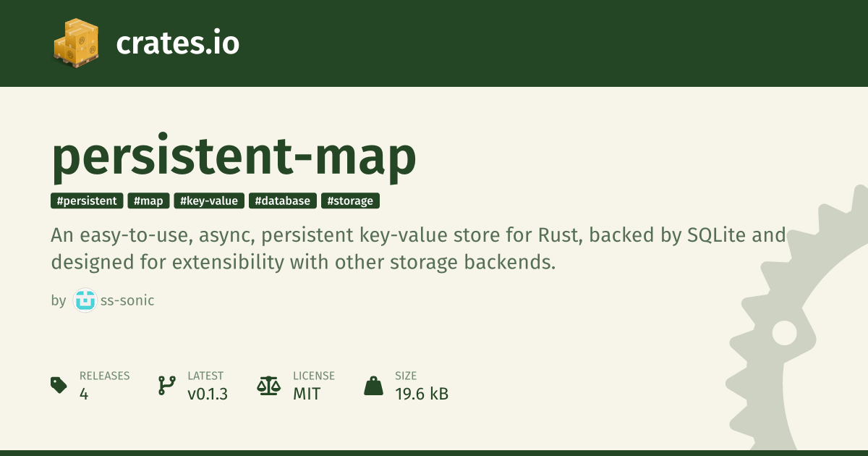Viewport: 868px width, 456px height.
Task: Select the #map keyword tag
Action: (x=148, y=200)
